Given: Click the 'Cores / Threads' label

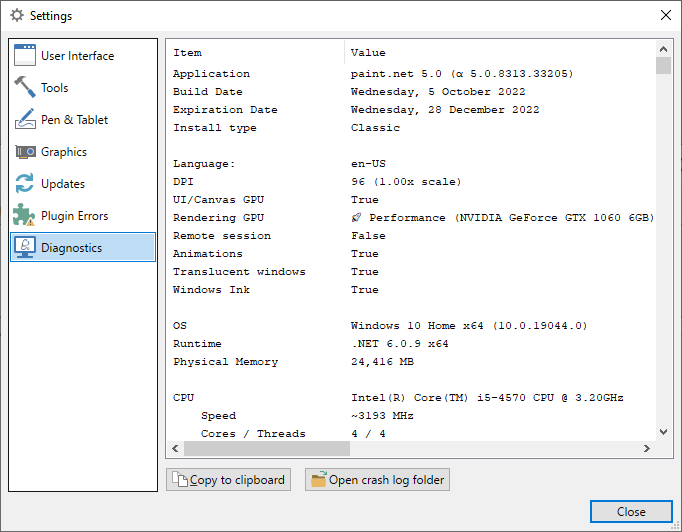Looking at the screenshot, I should (x=253, y=434).
